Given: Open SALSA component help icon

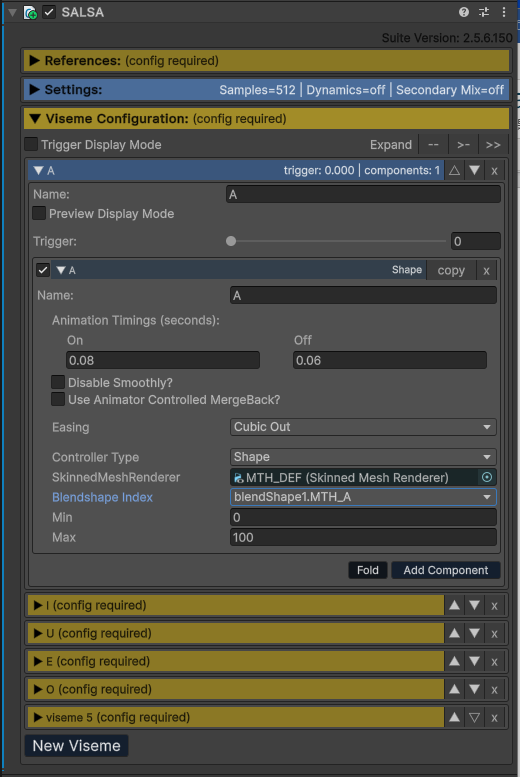Looking at the screenshot, I should point(463,12).
